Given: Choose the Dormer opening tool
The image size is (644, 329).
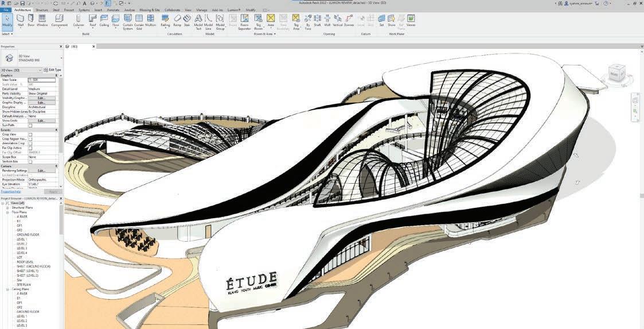Looking at the screenshot, I should click(x=349, y=21).
